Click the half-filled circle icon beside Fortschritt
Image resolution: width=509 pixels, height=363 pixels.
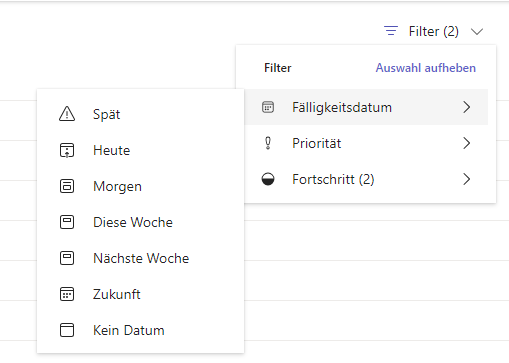tap(268, 179)
